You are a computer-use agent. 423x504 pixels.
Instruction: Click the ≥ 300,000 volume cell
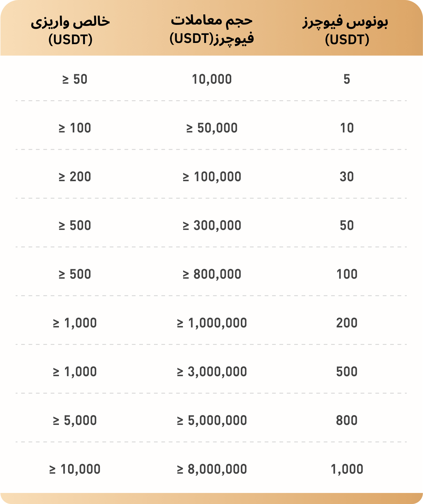(212, 226)
